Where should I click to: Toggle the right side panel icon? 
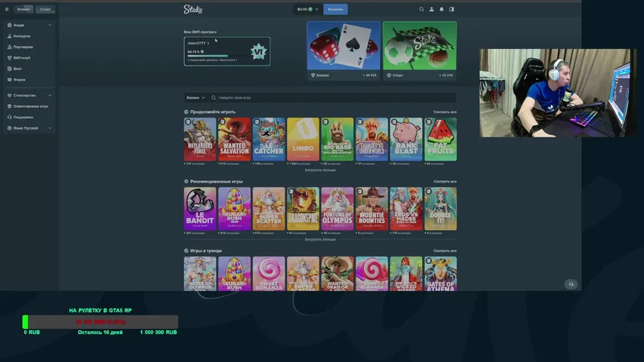click(x=451, y=9)
